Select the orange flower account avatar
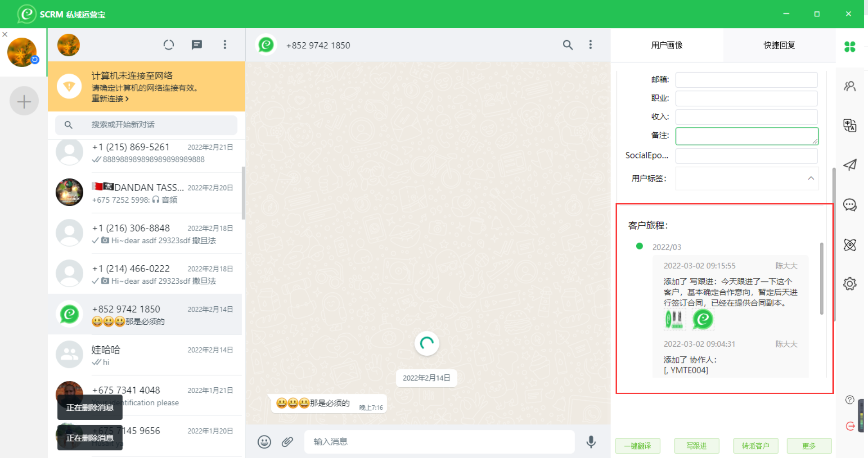The height and width of the screenshot is (458, 868). [x=22, y=52]
